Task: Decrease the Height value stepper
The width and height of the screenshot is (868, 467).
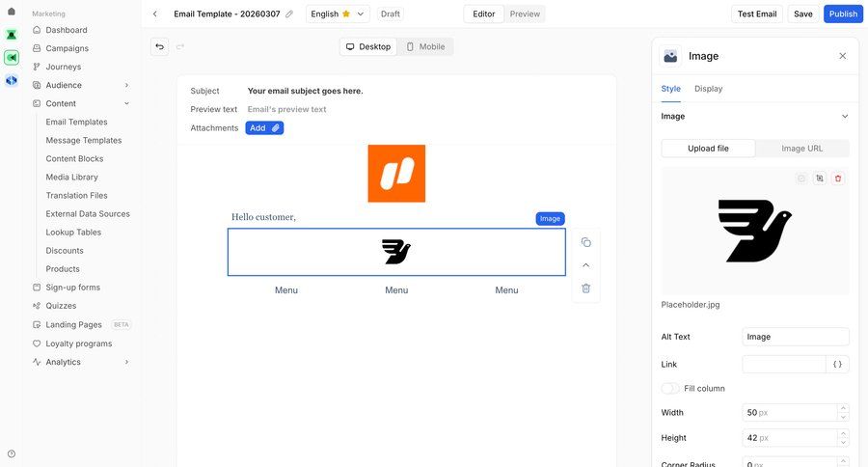Action: [x=843, y=442]
